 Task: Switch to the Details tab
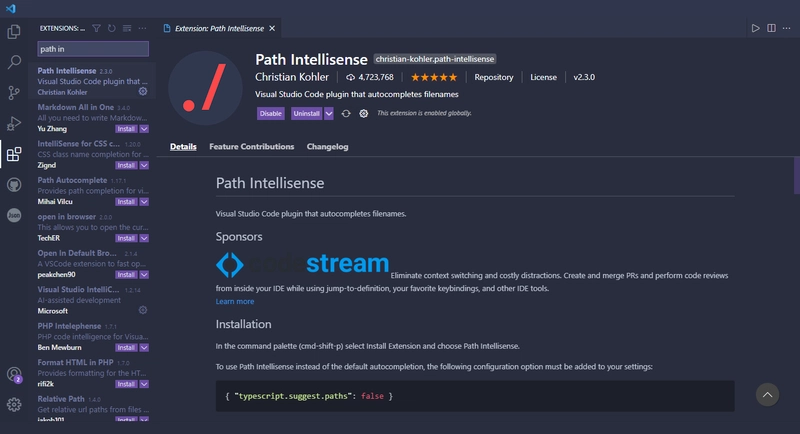point(183,146)
